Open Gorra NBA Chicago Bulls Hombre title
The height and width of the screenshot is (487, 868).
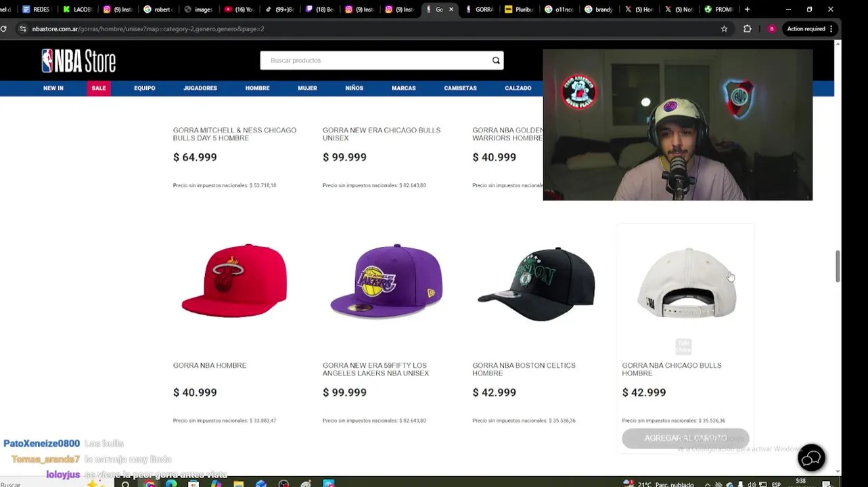pyautogui.click(x=672, y=369)
